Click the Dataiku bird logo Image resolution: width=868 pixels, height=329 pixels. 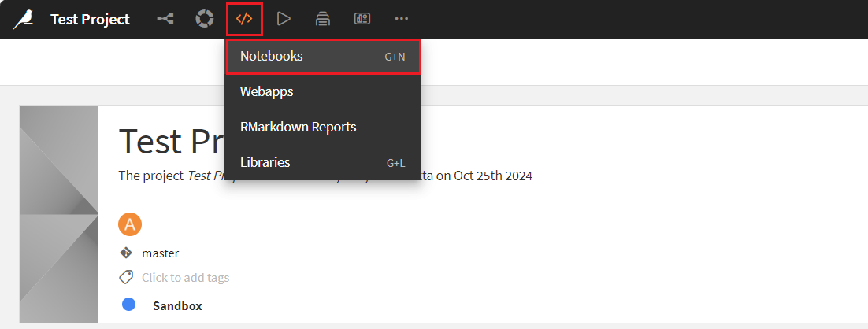click(x=23, y=19)
